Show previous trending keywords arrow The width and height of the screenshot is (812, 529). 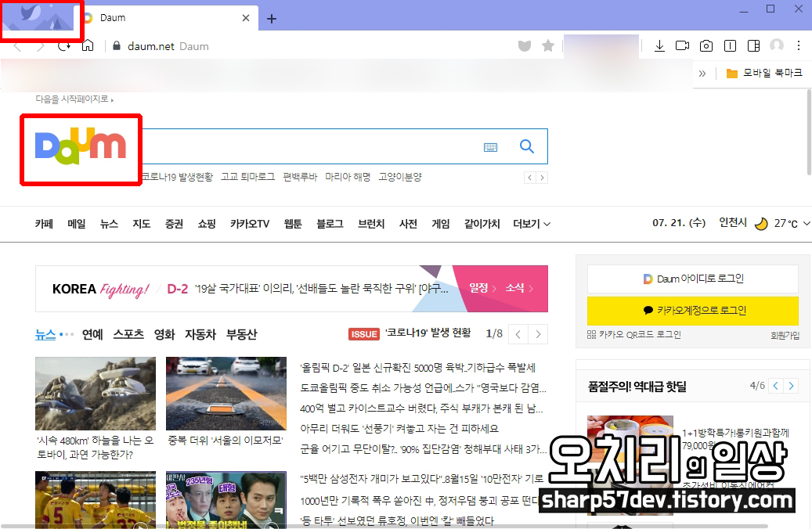coord(530,178)
